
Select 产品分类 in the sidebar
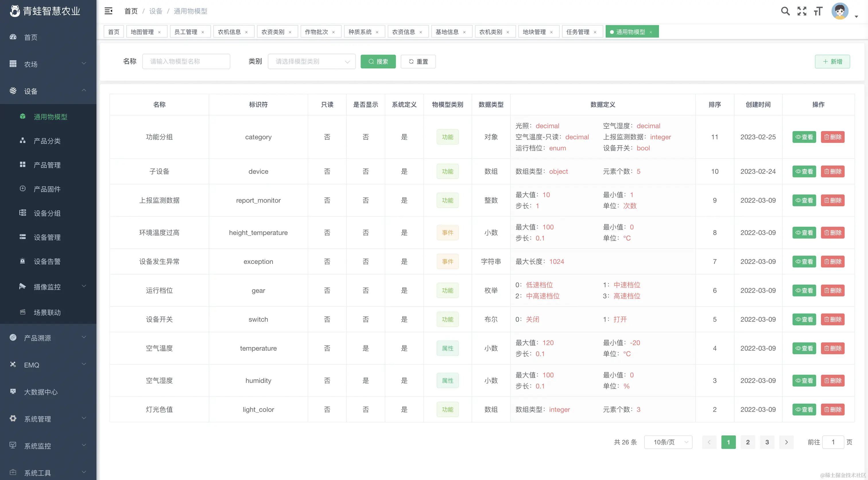tap(47, 141)
